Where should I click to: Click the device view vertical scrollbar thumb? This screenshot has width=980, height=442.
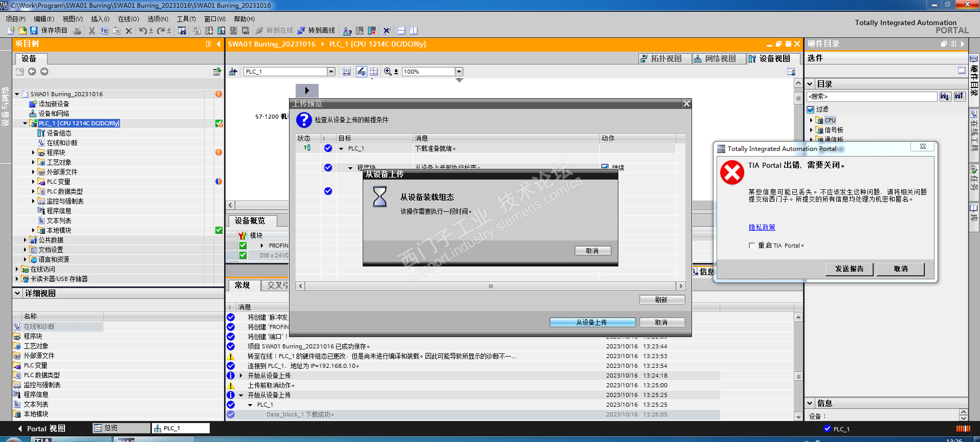click(x=798, y=98)
